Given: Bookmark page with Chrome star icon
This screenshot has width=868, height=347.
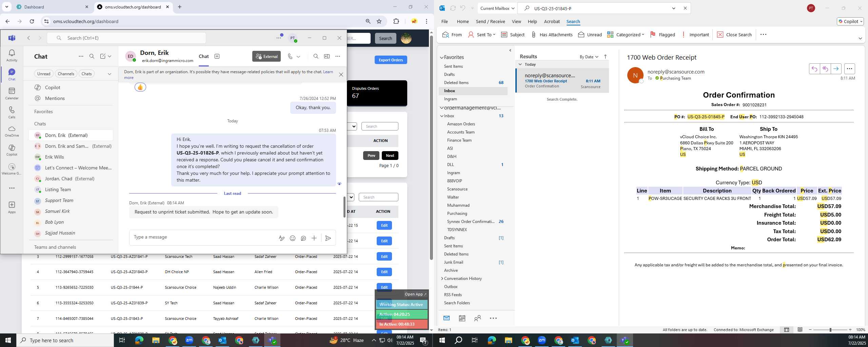Looking at the screenshot, I should click(x=379, y=21).
